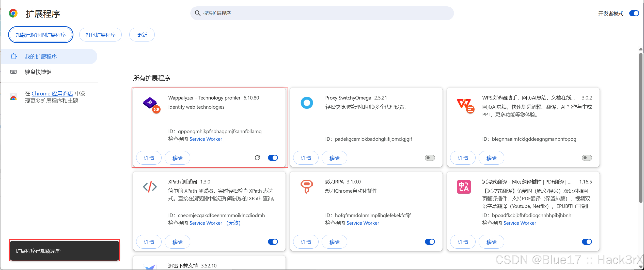Open Wappalyzer Service Worker link

206,139
